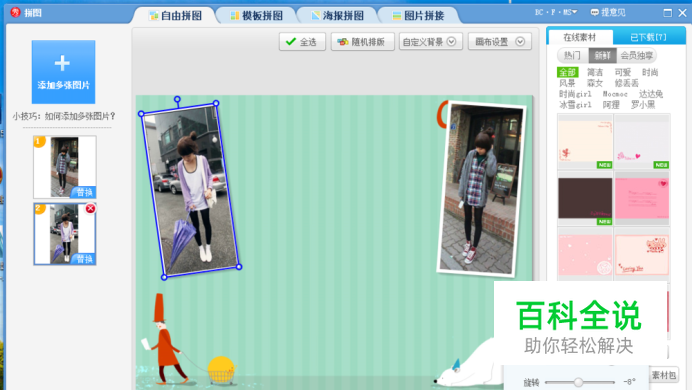Screen dimensions: 692x390
Task: Select the 森女 category
Action: (x=594, y=83)
